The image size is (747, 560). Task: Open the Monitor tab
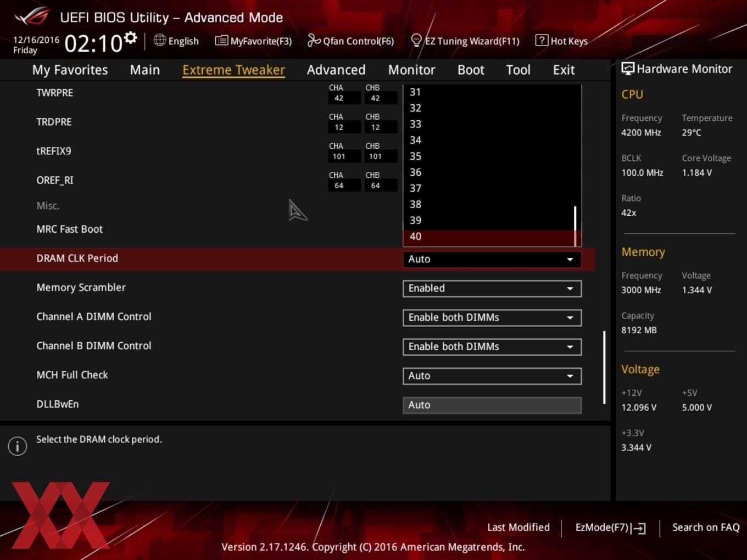(x=411, y=70)
